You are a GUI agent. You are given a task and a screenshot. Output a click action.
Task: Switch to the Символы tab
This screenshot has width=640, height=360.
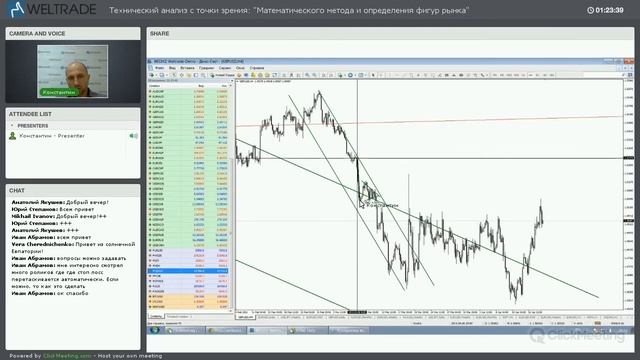(x=156, y=316)
